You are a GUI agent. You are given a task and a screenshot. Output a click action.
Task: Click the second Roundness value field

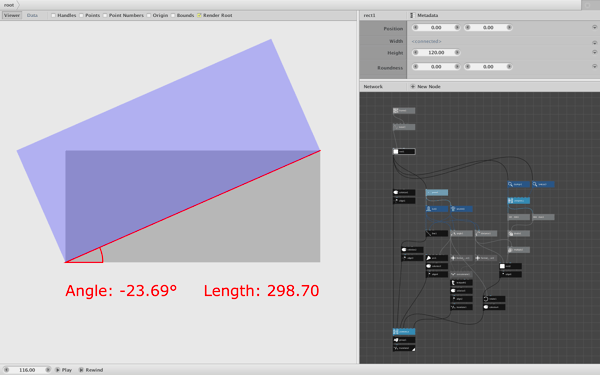point(488,67)
